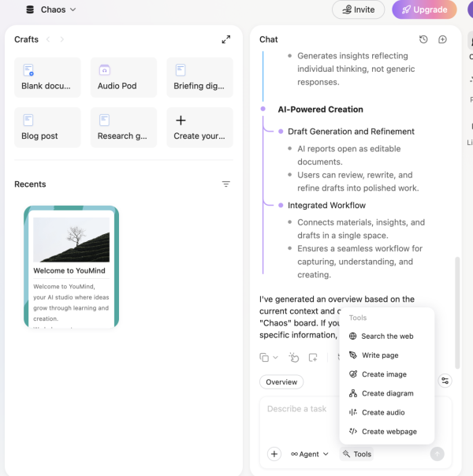
Task: Open the Welcome to YouMind card
Action: coord(72,266)
